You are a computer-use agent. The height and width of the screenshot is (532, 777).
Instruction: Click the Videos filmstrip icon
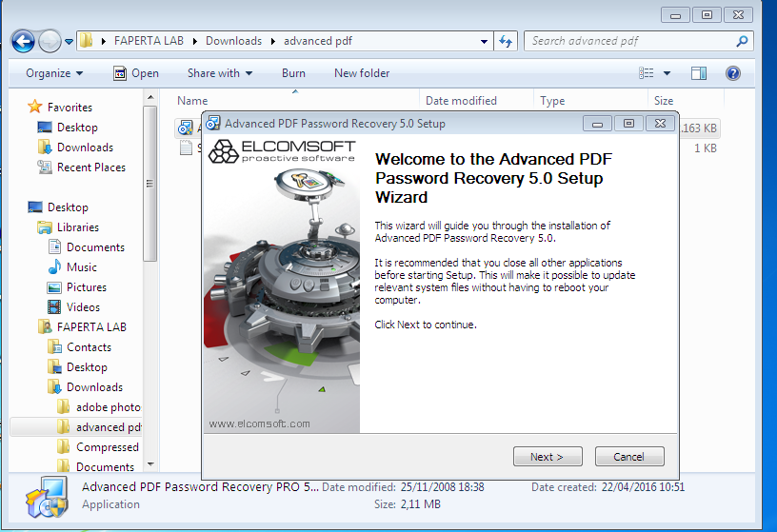[x=54, y=307]
